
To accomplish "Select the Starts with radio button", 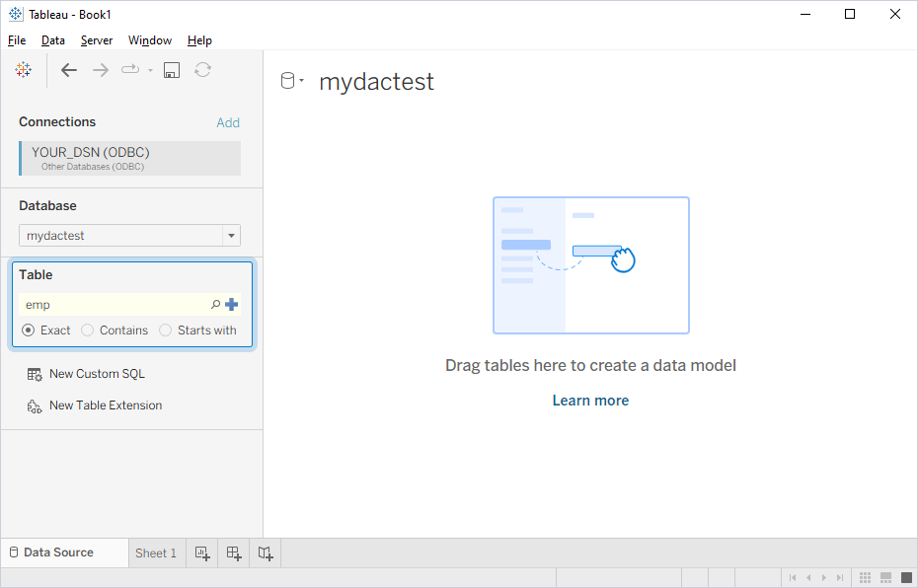I will (165, 330).
